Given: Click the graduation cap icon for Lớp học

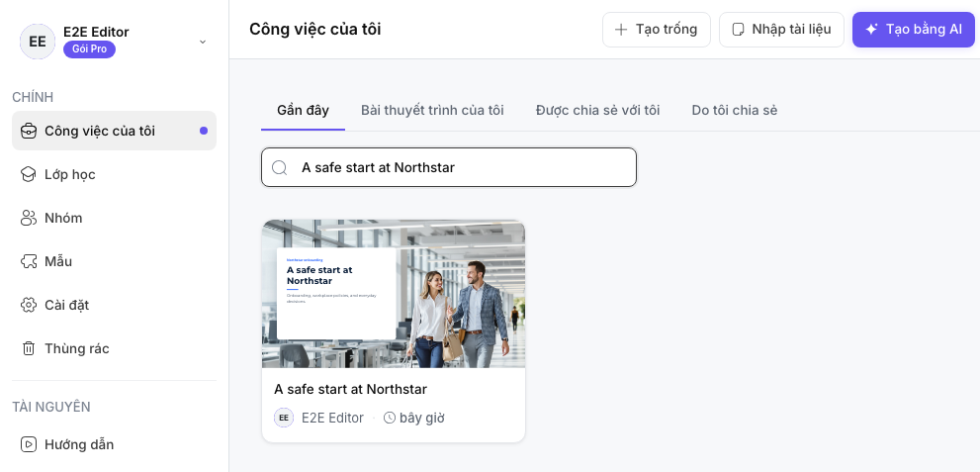Looking at the screenshot, I should (28, 174).
